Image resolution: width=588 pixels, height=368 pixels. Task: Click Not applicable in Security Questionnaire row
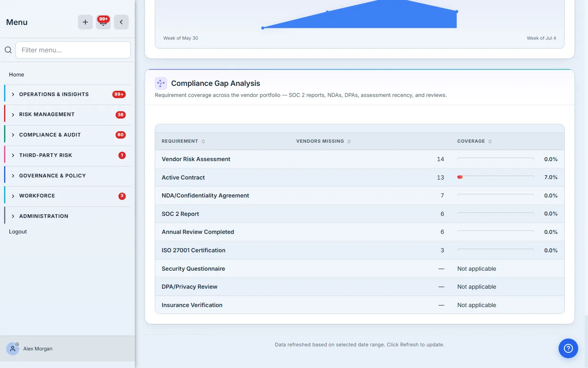(477, 269)
